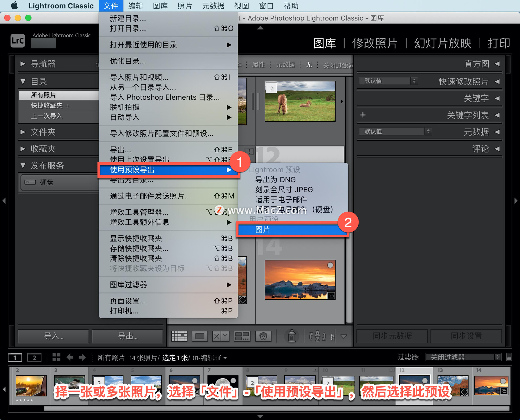Select the painter spray can tool
Viewport: 520px width, 420px height.
pyautogui.click(x=292, y=336)
